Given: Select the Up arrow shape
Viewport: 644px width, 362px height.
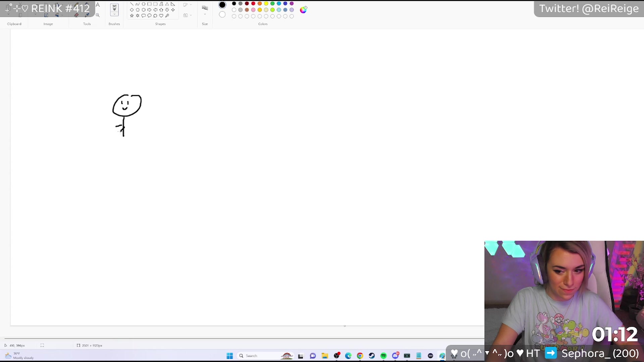Looking at the screenshot, I should click(161, 10).
